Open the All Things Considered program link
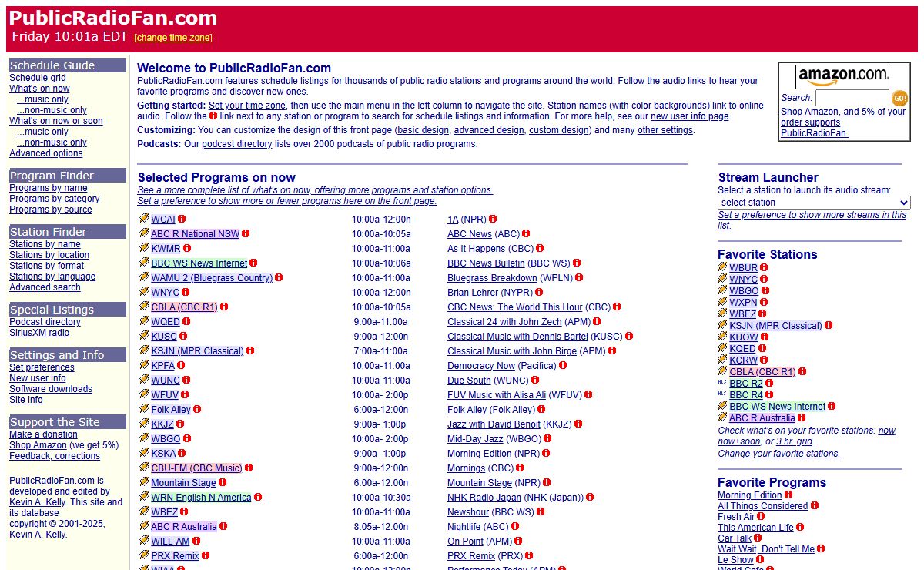 [763, 506]
